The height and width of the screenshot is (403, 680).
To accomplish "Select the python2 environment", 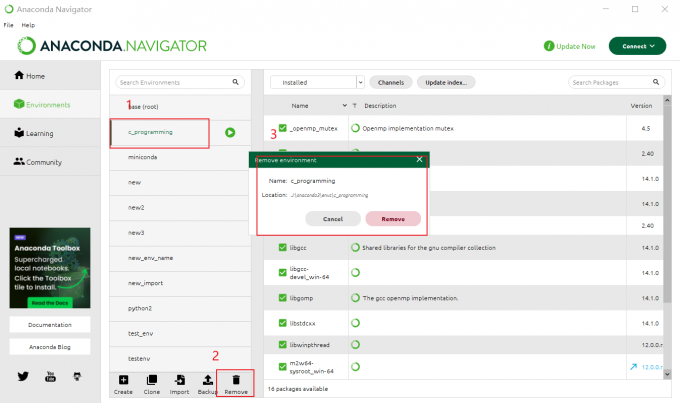I will click(180, 308).
